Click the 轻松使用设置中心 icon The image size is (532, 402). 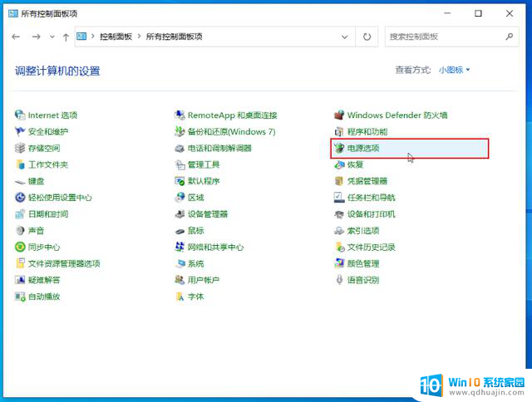click(20, 198)
